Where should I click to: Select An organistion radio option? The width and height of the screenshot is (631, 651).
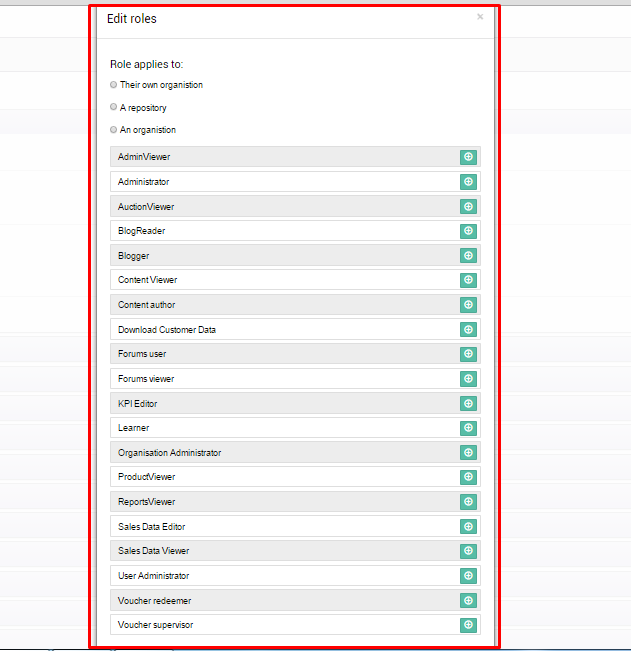[x=113, y=130]
